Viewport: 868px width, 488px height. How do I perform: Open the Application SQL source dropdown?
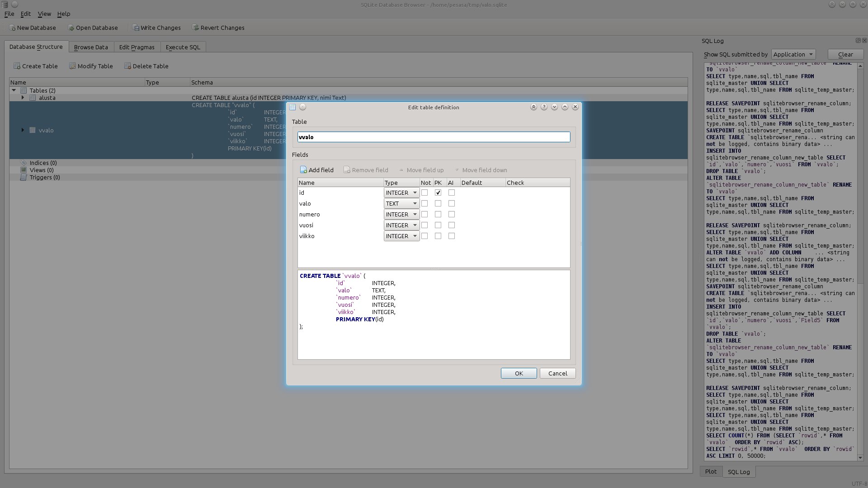(x=793, y=54)
